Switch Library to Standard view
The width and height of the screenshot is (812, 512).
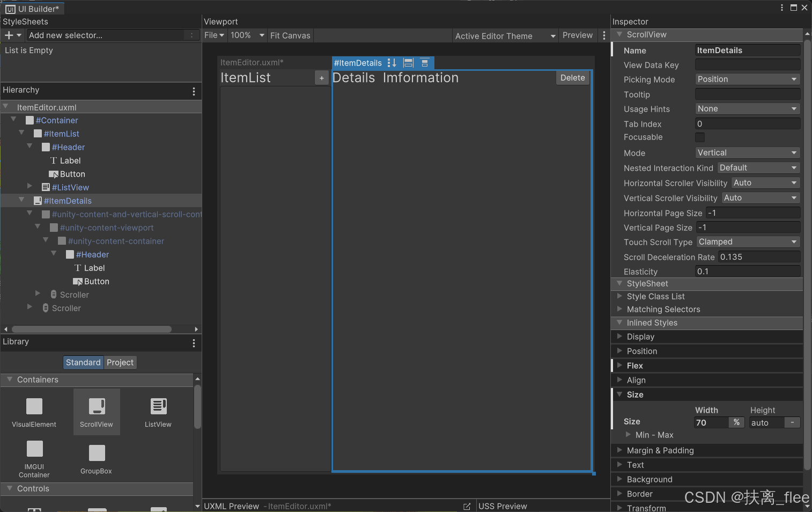[83, 363]
